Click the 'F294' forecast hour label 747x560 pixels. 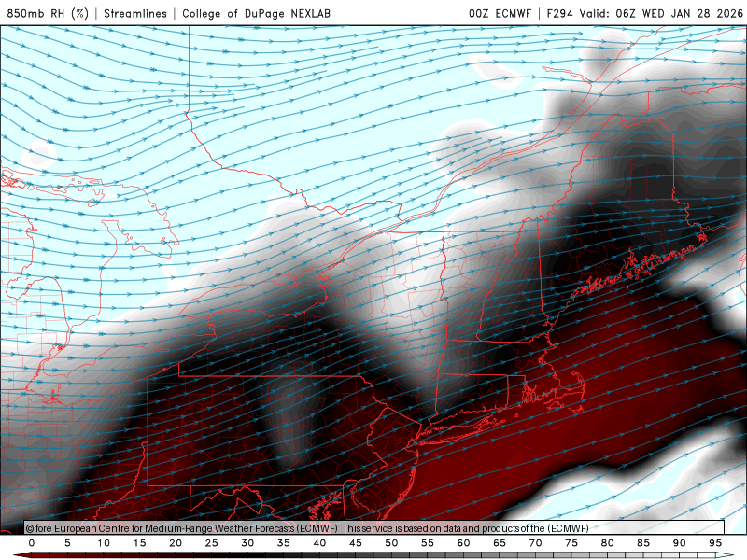pyautogui.click(x=559, y=13)
